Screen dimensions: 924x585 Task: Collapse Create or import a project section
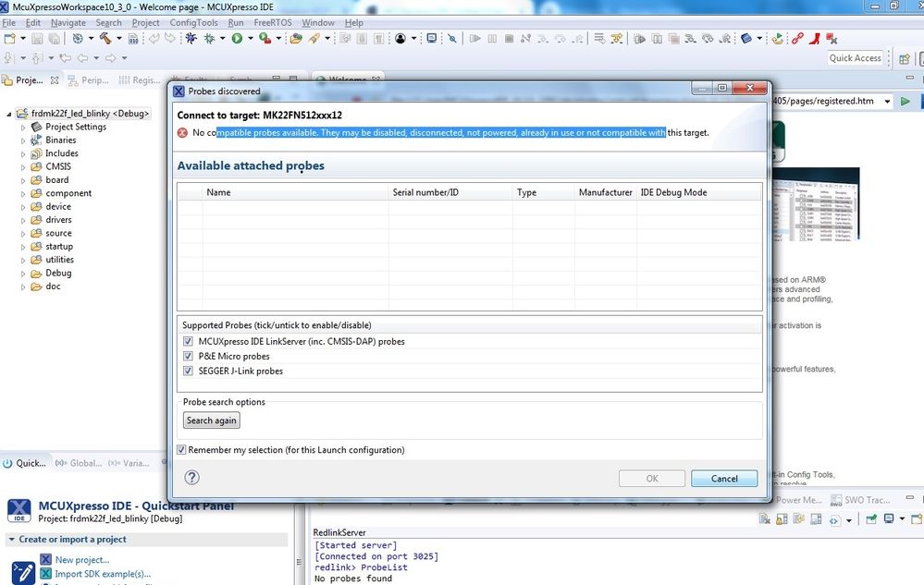[x=11, y=539]
